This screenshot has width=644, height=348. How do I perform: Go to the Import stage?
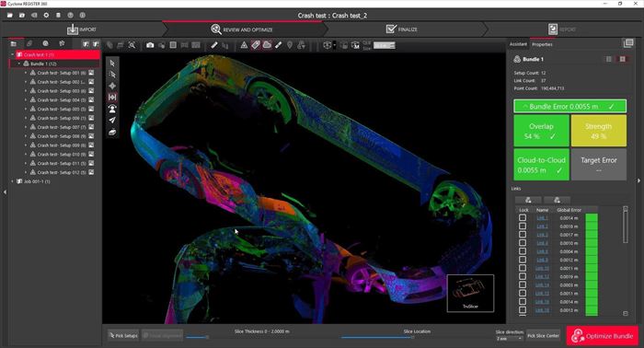[82, 29]
